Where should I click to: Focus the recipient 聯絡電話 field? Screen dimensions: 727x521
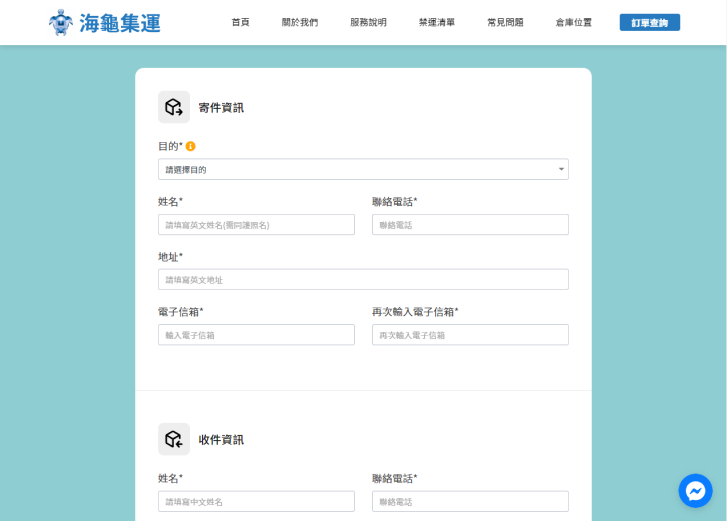coord(470,501)
